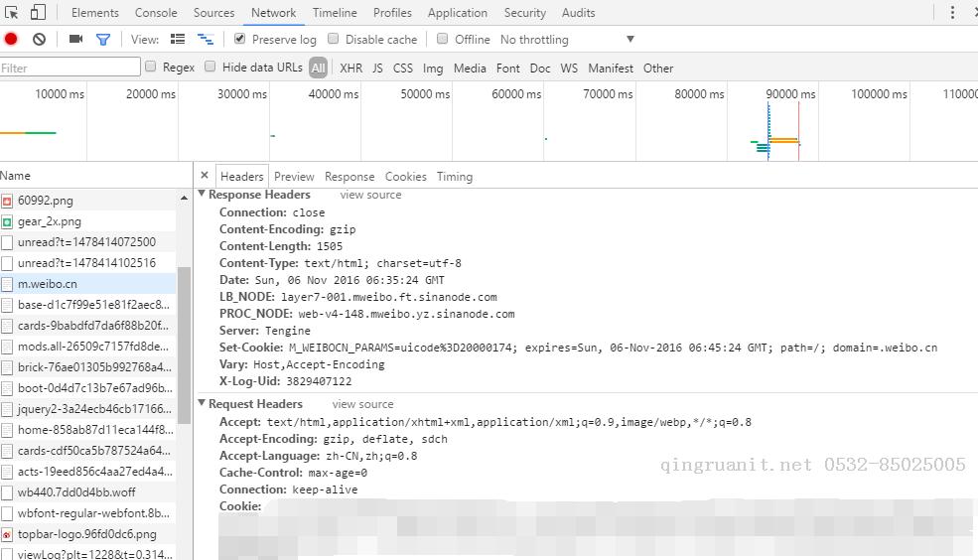978x560 pixels.
Task: Check the Hide data URLs option
Action: click(x=210, y=68)
